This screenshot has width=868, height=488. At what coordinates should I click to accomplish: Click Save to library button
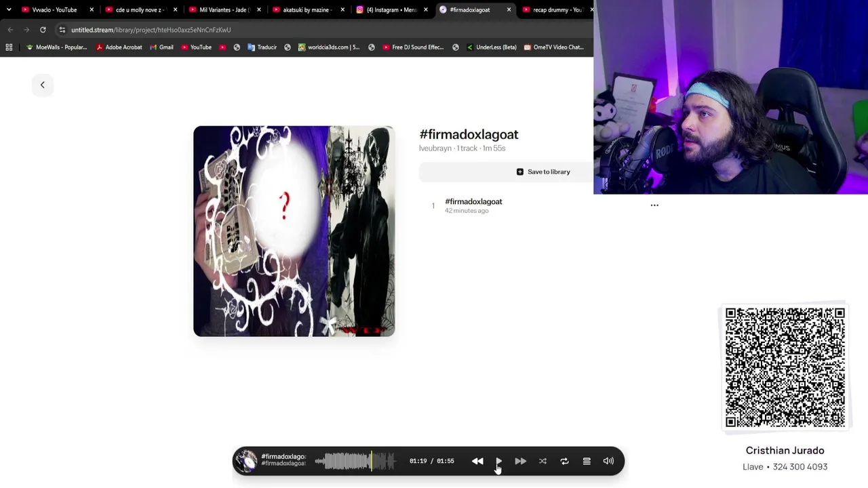(x=543, y=172)
